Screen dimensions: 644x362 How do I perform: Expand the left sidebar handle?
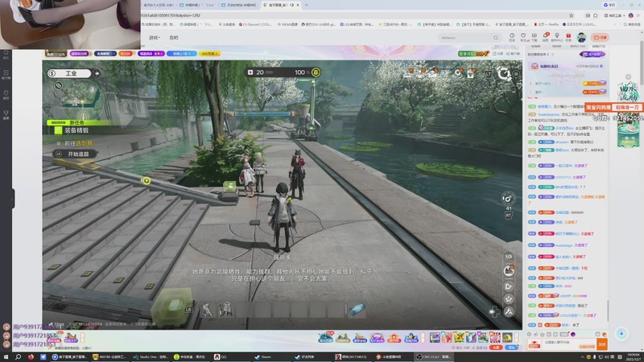[13, 198]
